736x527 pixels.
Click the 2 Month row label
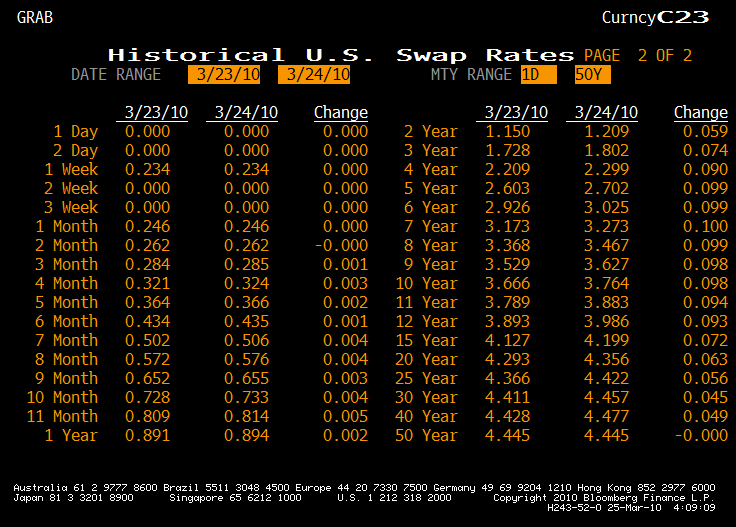click(67, 245)
